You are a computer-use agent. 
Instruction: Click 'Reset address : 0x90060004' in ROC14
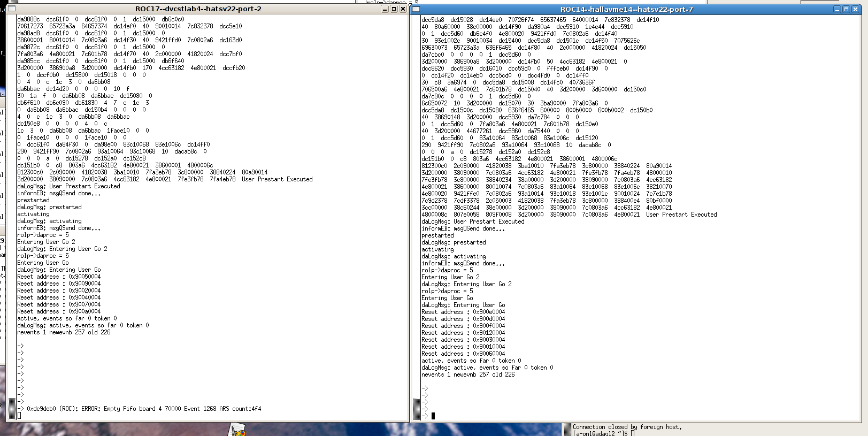[463, 354]
